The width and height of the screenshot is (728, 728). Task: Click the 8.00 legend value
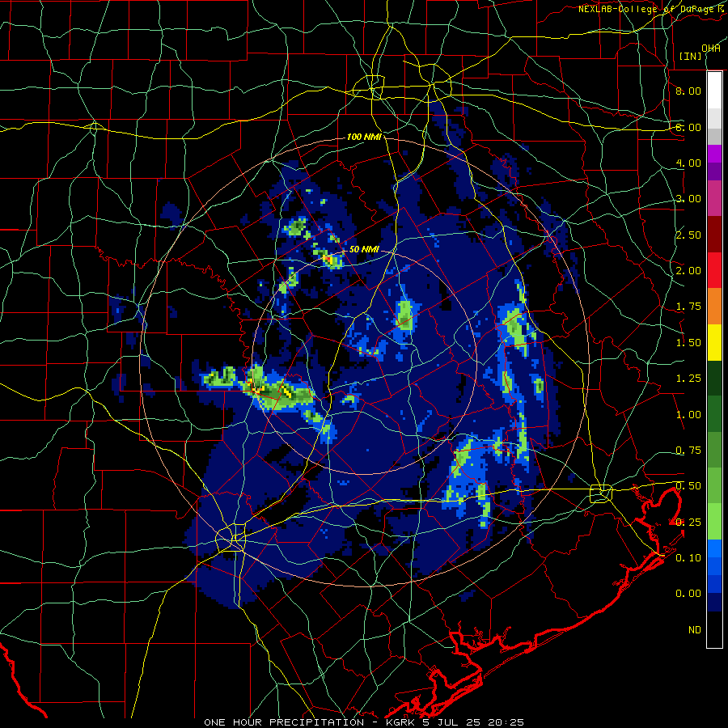pyautogui.click(x=688, y=91)
